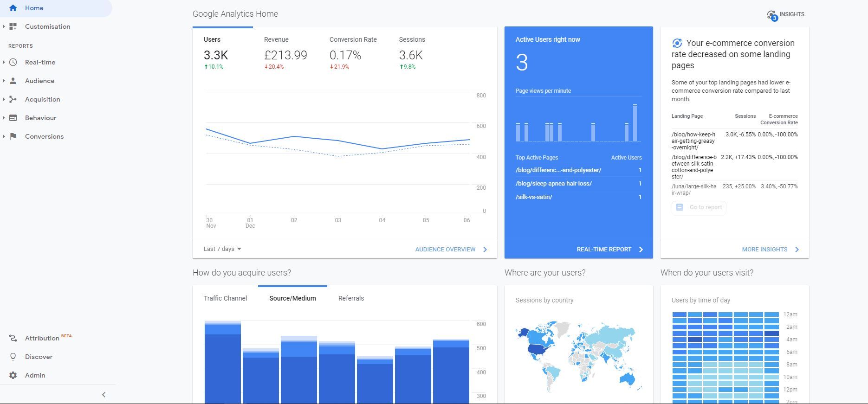Click the Conversions flag icon
868x404 pixels.
click(13, 136)
